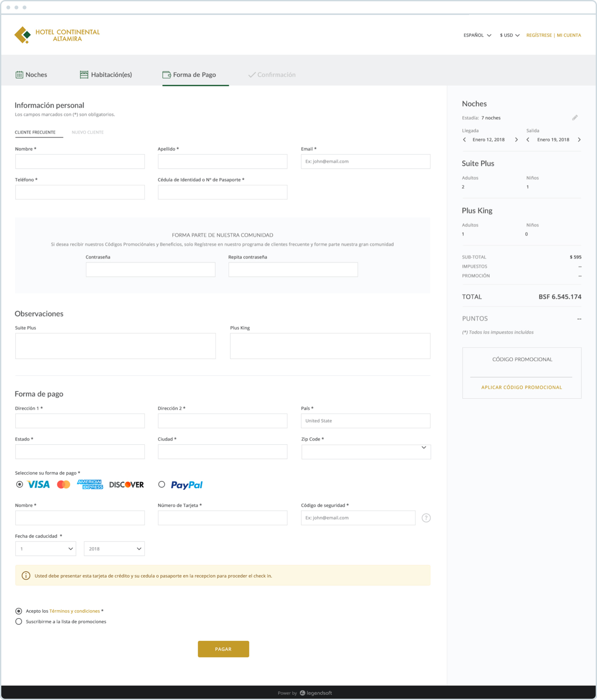The height and width of the screenshot is (700, 597).
Task: Open the USD currency dropdown
Action: [x=510, y=35]
